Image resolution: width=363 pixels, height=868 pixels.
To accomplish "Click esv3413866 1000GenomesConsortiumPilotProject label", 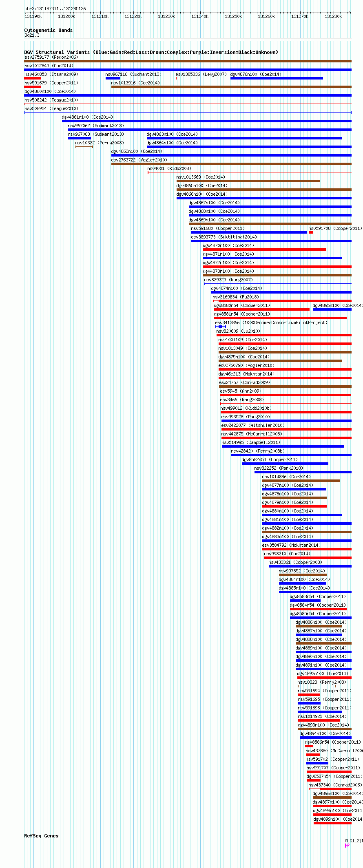I will coord(271,322).
